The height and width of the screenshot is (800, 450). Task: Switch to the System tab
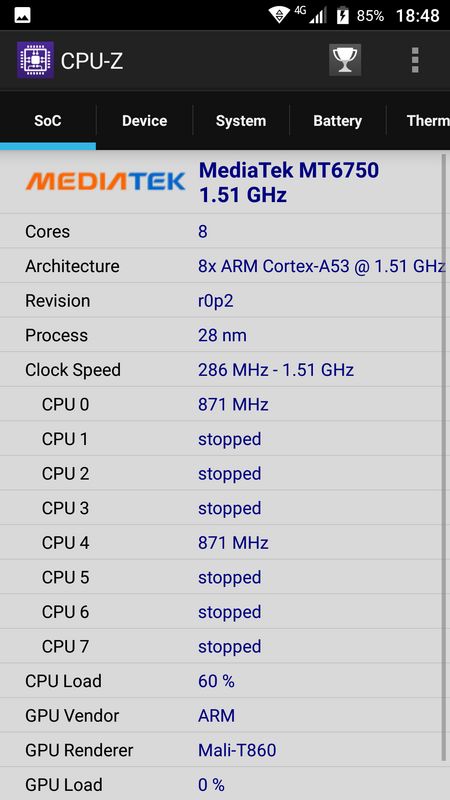[241, 121]
